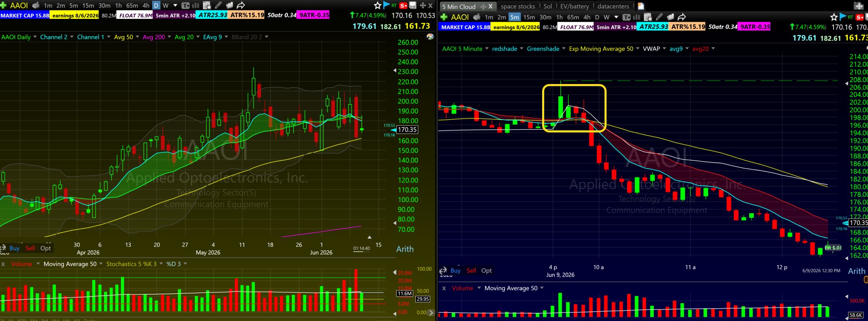Click Buy on the 5 minute chart
The width and height of the screenshot is (868, 321).
(x=456, y=271)
